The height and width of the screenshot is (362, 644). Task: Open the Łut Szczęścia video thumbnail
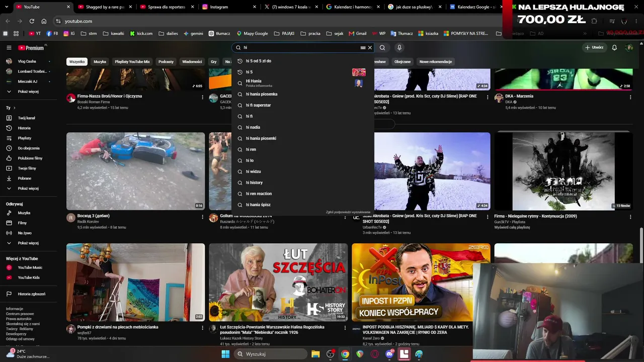[278, 283]
